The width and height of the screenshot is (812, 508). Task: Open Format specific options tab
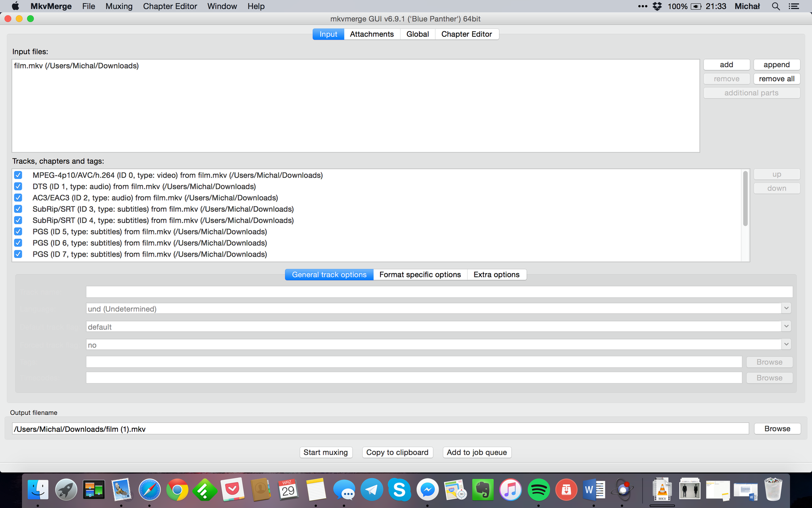tap(420, 275)
